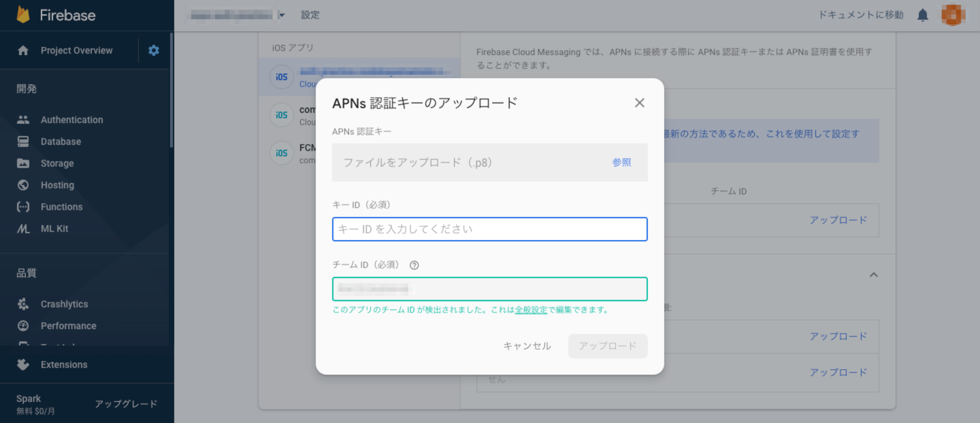Click the Firebase flame logo
Viewport: 980px width, 423px height.
pyautogui.click(x=23, y=15)
